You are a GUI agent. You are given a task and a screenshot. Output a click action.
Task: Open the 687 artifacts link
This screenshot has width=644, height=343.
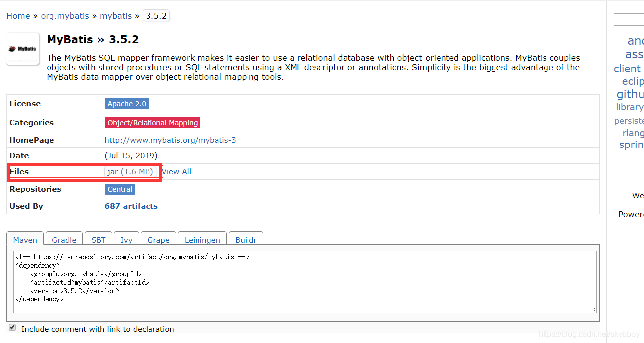click(x=131, y=206)
